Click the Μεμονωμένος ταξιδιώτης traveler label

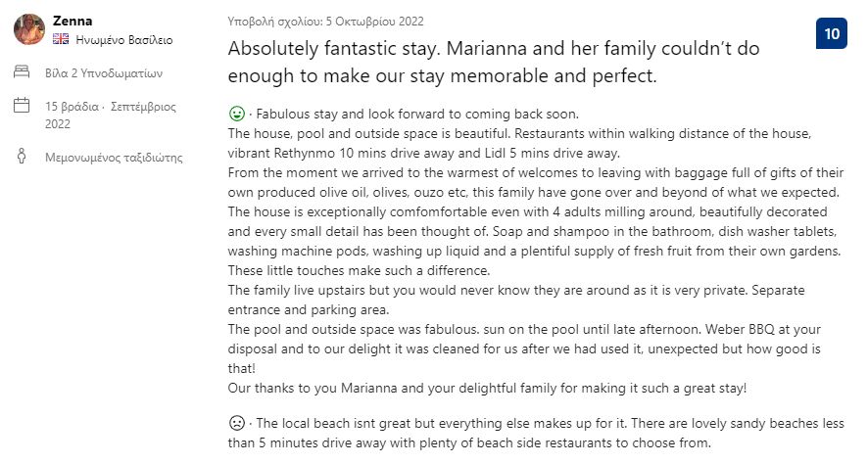click(x=114, y=157)
